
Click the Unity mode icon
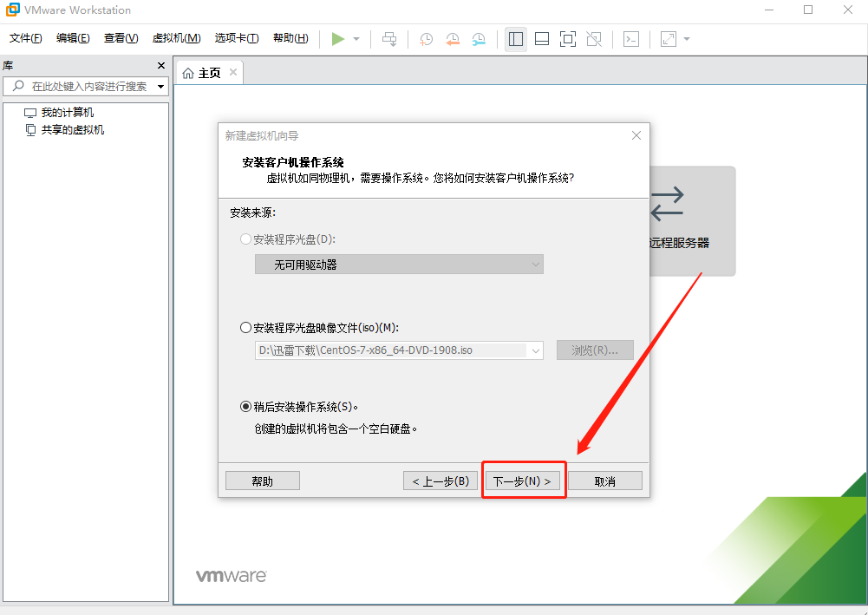pyautogui.click(x=594, y=39)
